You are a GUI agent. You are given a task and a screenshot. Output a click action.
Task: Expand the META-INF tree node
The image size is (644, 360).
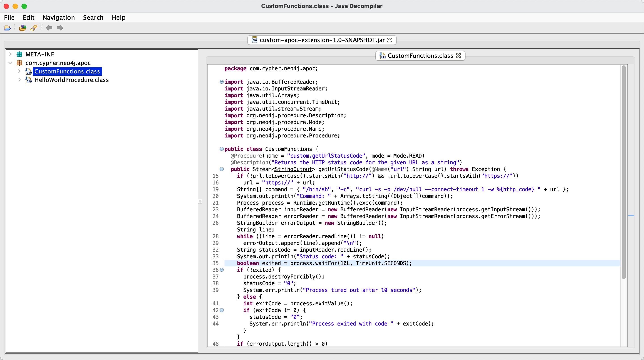[x=11, y=54]
